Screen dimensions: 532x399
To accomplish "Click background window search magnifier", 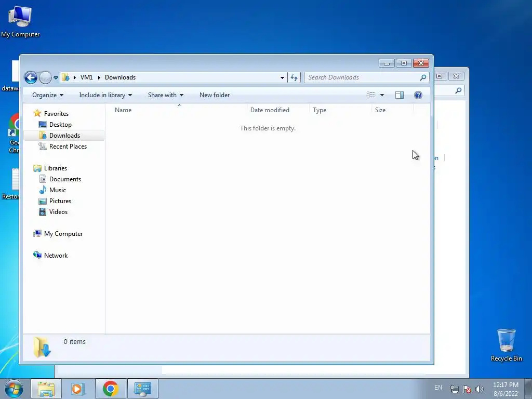I will (458, 90).
